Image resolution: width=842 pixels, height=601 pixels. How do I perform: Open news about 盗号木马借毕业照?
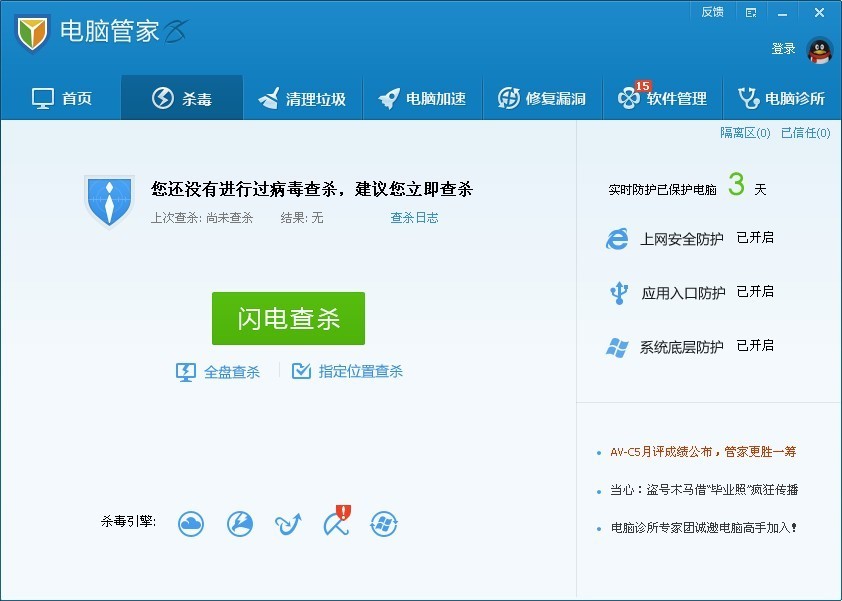click(x=704, y=489)
